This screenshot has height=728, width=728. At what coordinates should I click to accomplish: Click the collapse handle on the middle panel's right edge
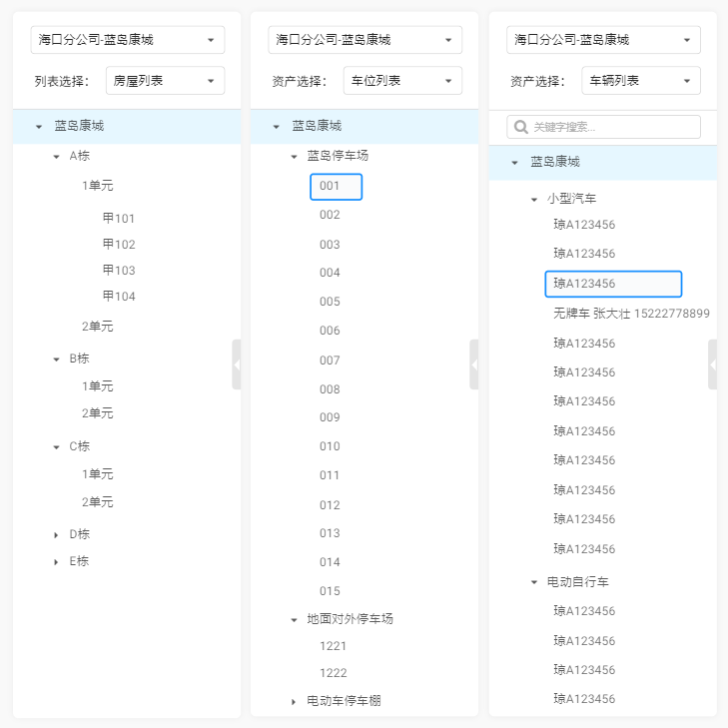point(474,364)
